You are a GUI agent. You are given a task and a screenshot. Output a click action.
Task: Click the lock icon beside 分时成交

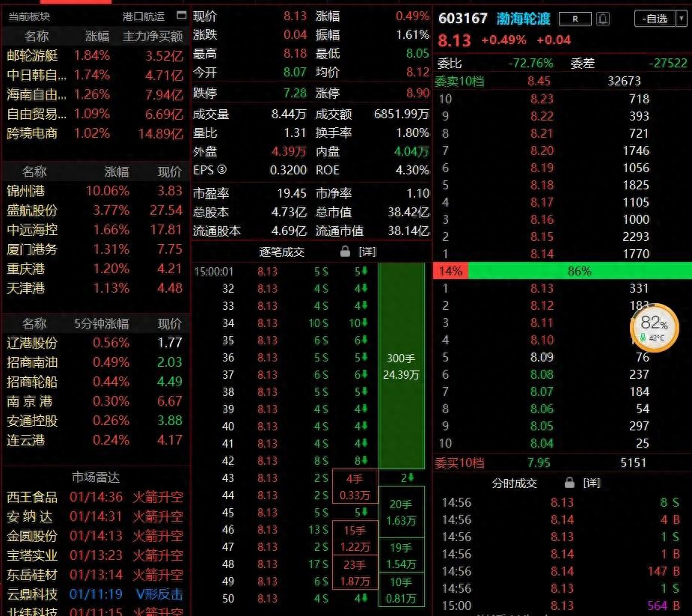[x=569, y=483]
